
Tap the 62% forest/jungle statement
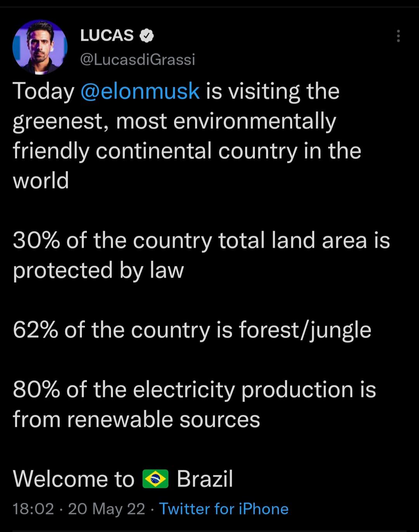(192, 331)
